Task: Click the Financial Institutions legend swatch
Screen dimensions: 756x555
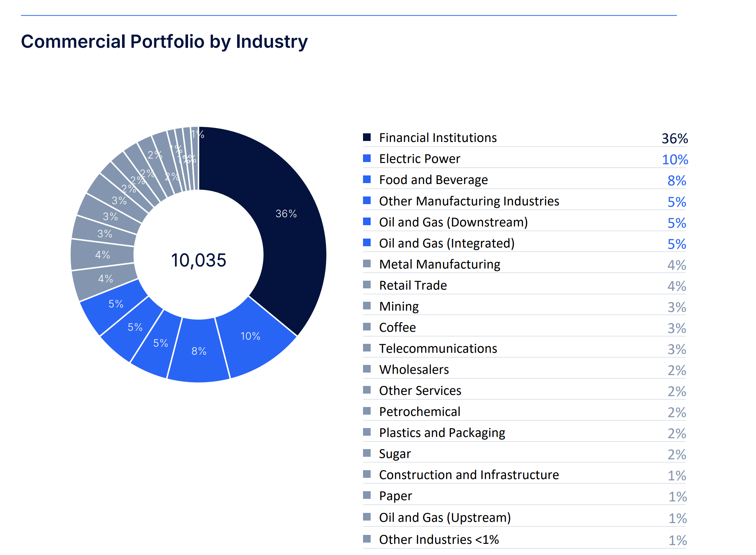Action: point(367,137)
